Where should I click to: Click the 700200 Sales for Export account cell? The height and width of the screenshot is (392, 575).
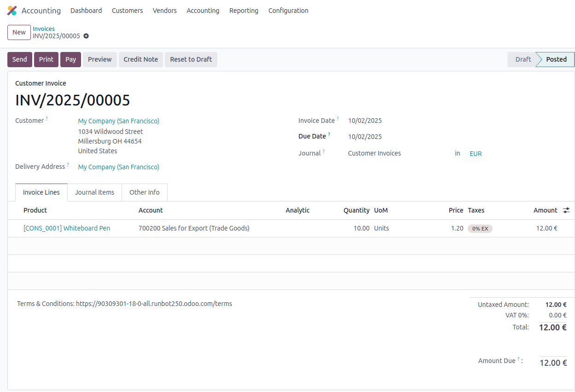coord(194,228)
